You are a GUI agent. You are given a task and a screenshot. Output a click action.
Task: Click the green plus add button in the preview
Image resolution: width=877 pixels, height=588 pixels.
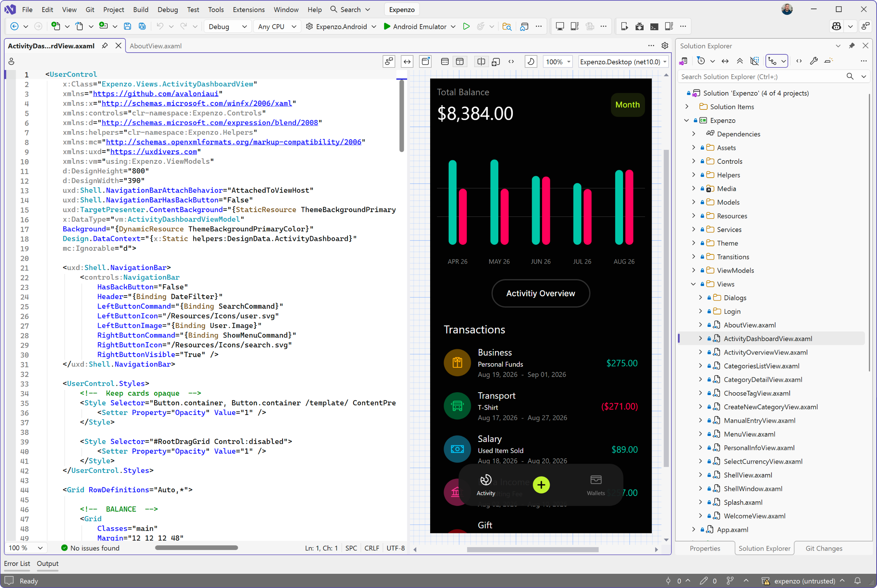pos(541,485)
